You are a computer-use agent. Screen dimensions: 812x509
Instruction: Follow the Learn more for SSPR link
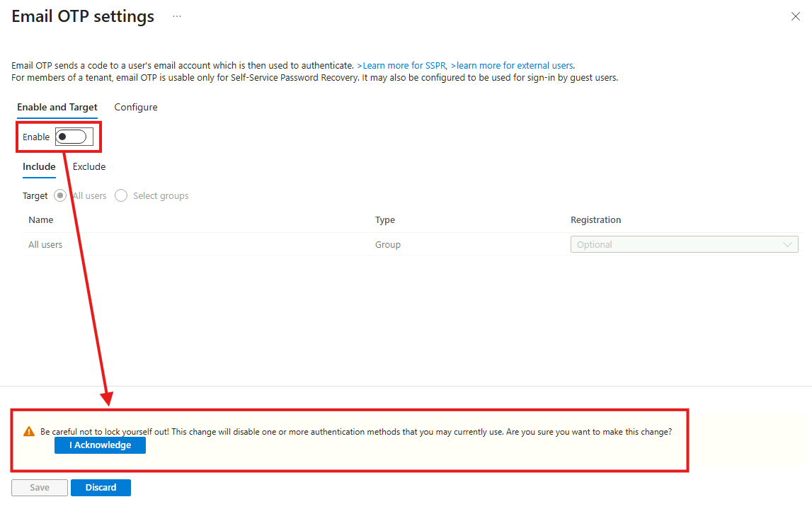click(401, 66)
